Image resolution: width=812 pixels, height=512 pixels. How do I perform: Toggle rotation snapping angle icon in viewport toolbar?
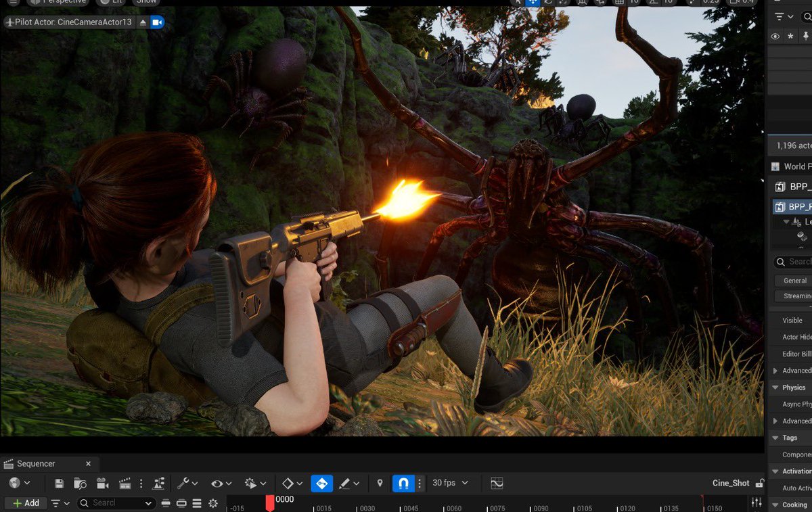(652, 2)
